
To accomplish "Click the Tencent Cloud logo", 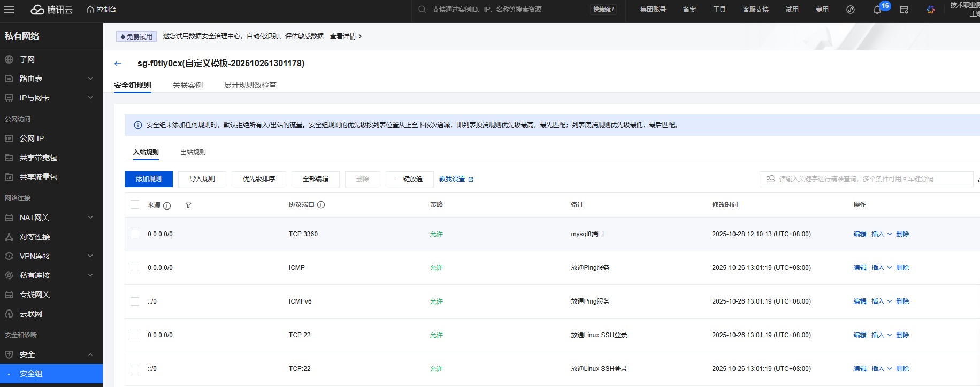I will tap(51, 10).
